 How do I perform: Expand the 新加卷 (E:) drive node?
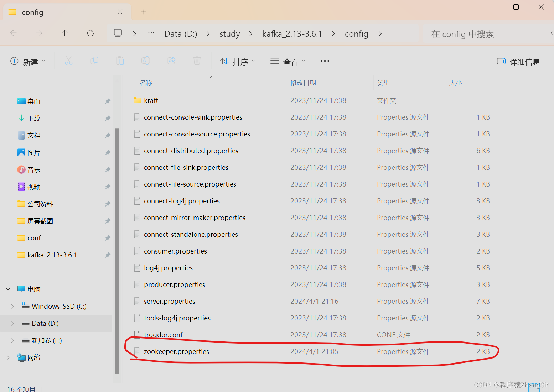[12, 340]
